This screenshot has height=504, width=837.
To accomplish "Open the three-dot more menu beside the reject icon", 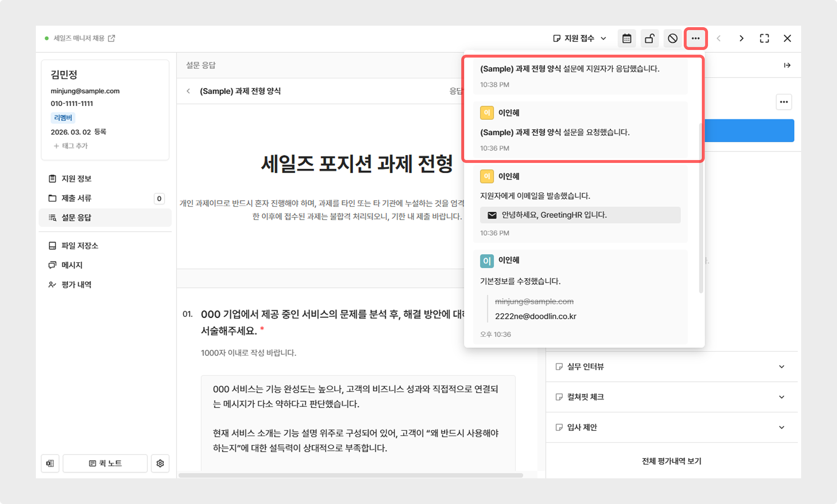I will pos(695,38).
